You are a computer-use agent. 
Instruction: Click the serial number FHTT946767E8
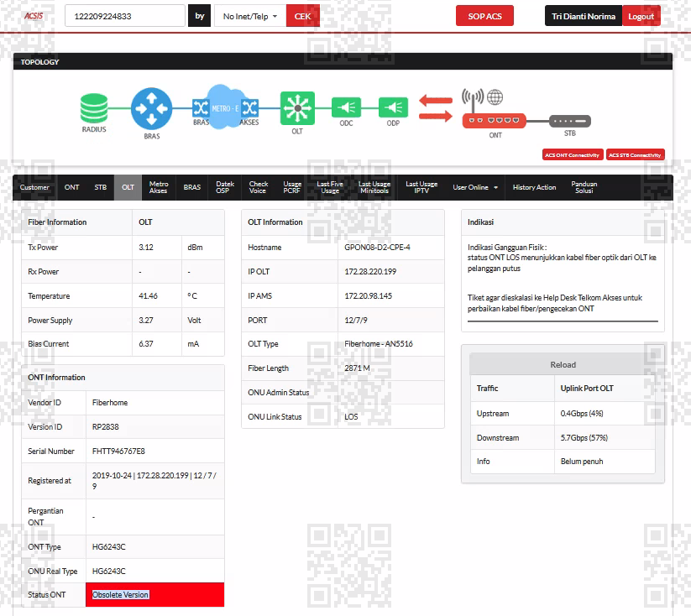tap(118, 452)
